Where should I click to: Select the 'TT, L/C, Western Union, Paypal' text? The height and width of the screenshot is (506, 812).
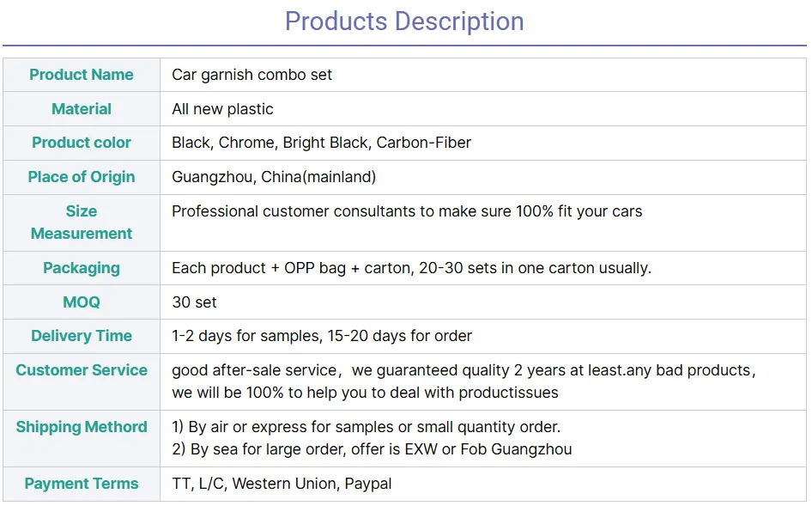[x=282, y=484]
